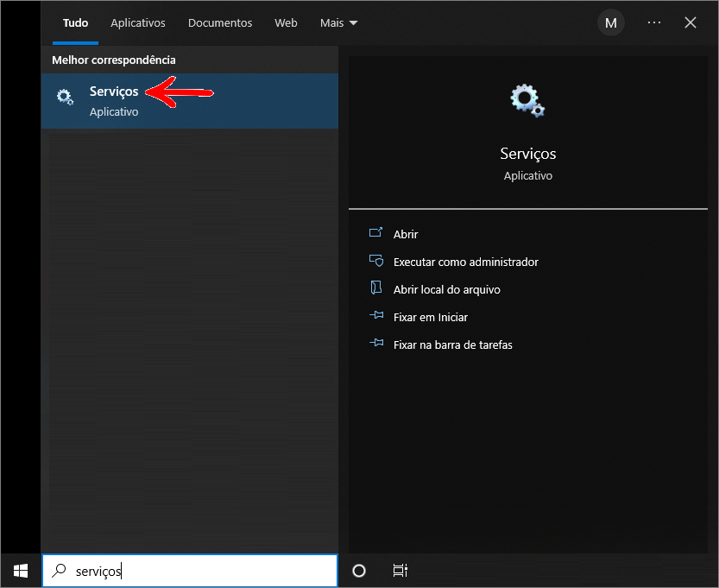
Task: Click Executar como administrador
Action: (x=465, y=262)
